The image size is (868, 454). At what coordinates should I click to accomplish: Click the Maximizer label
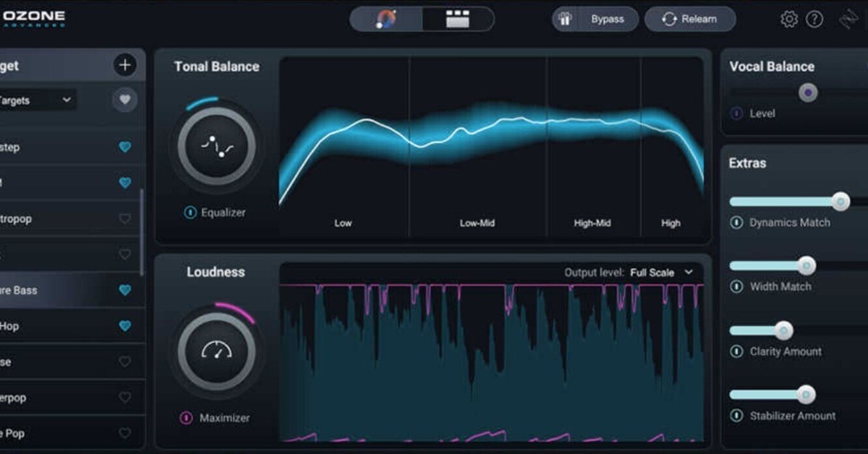tap(224, 418)
